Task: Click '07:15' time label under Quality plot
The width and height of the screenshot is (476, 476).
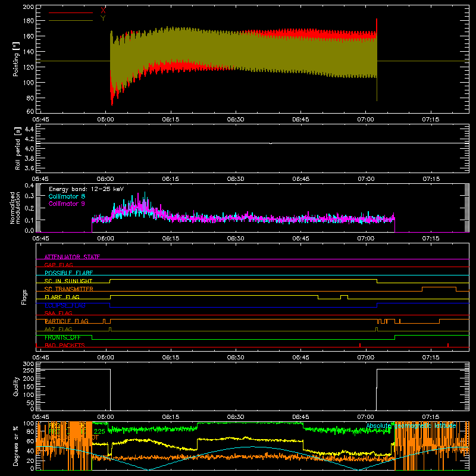Action: [431, 417]
